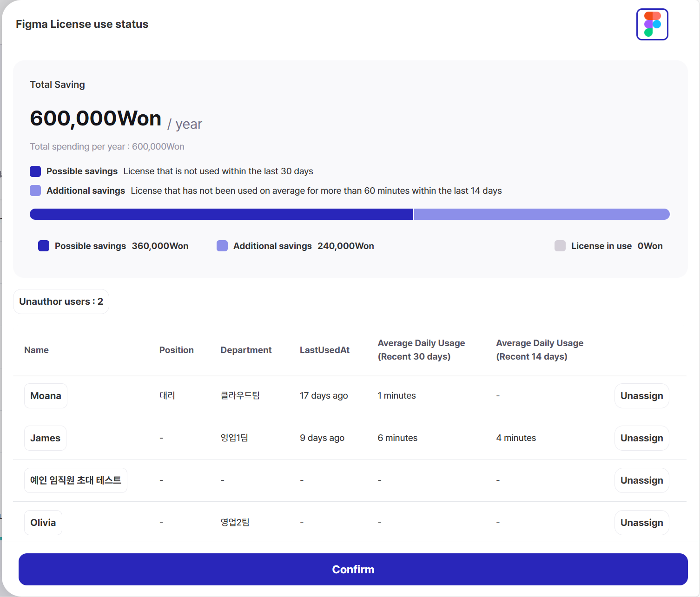700x597 pixels.
Task: Select the 예인 임직원 초대 테스트 name tag
Action: 76,480
